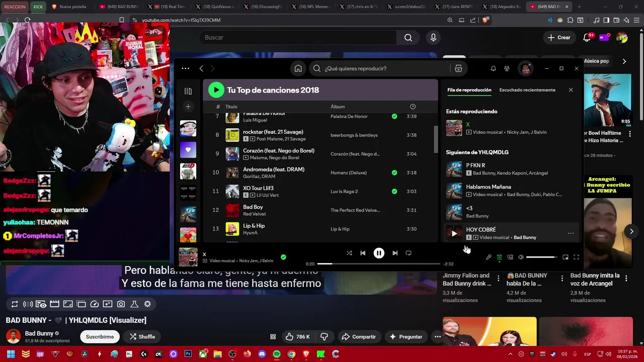This screenshot has height=362, width=644.
Task: Open YouTube notifications bell
Action: (587, 38)
